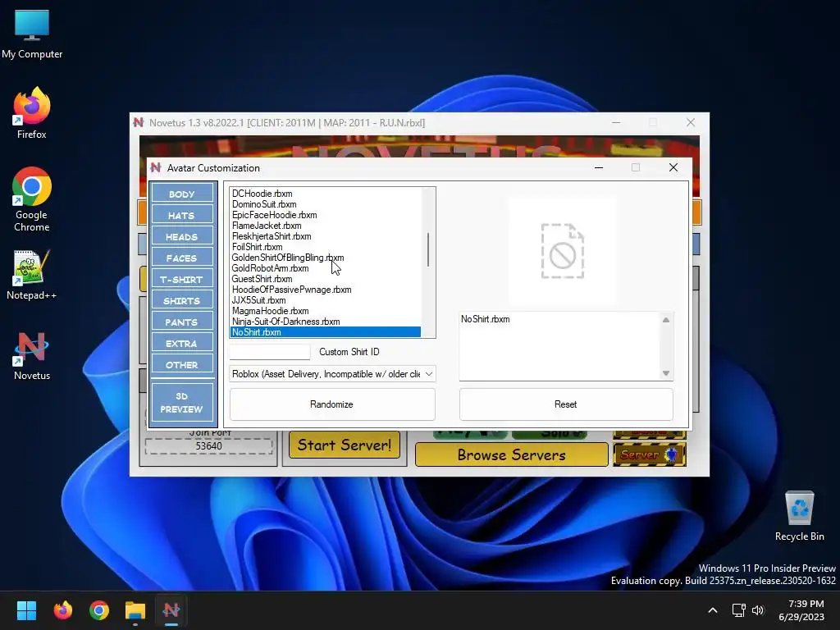The image size is (840, 630).
Task: Open the Recycle Bin desktop icon
Action: click(799, 516)
